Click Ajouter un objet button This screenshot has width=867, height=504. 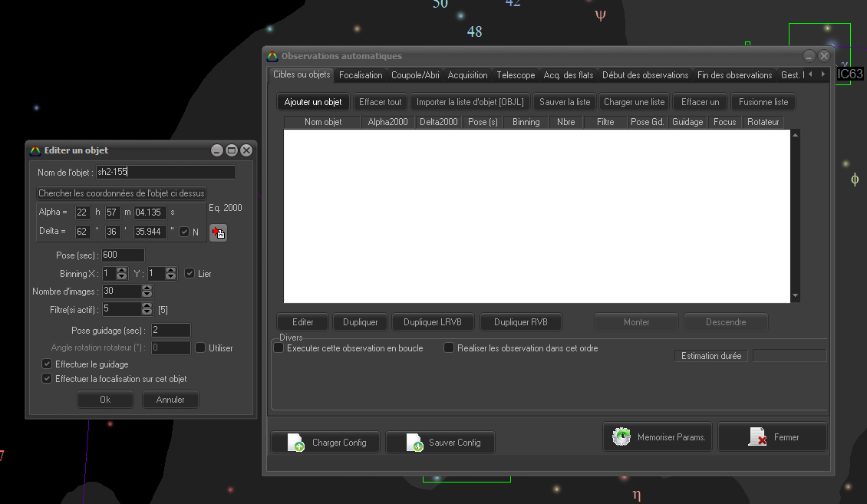pyautogui.click(x=313, y=102)
